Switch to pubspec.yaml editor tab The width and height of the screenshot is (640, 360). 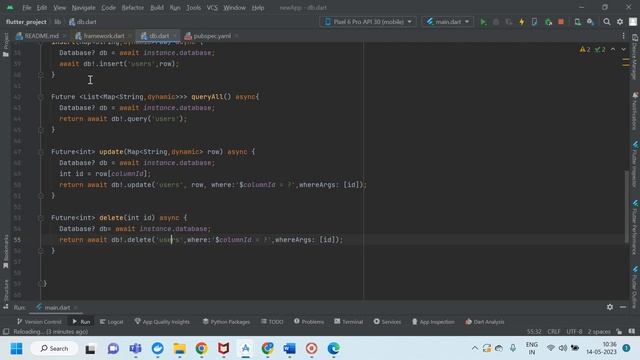(211, 36)
